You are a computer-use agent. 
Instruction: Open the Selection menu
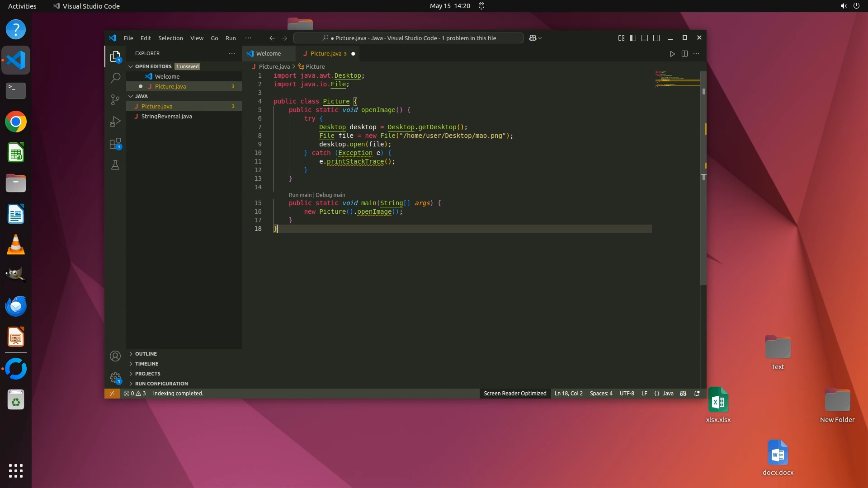tap(170, 38)
